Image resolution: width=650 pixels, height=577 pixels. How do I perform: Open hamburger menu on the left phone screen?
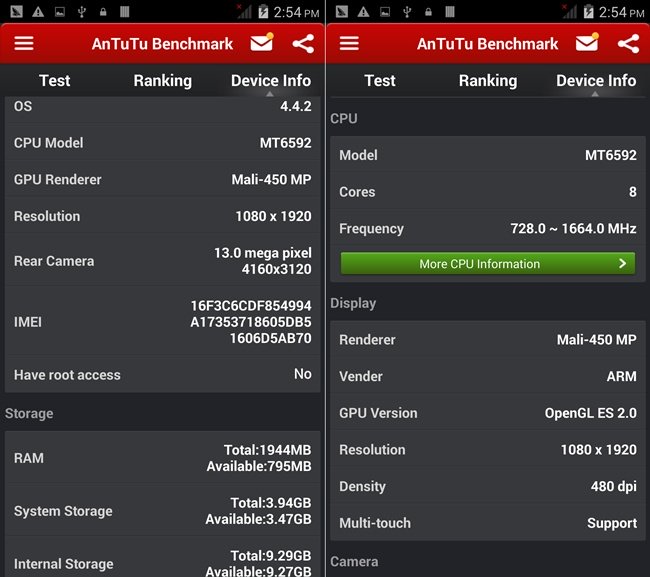click(24, 44)
